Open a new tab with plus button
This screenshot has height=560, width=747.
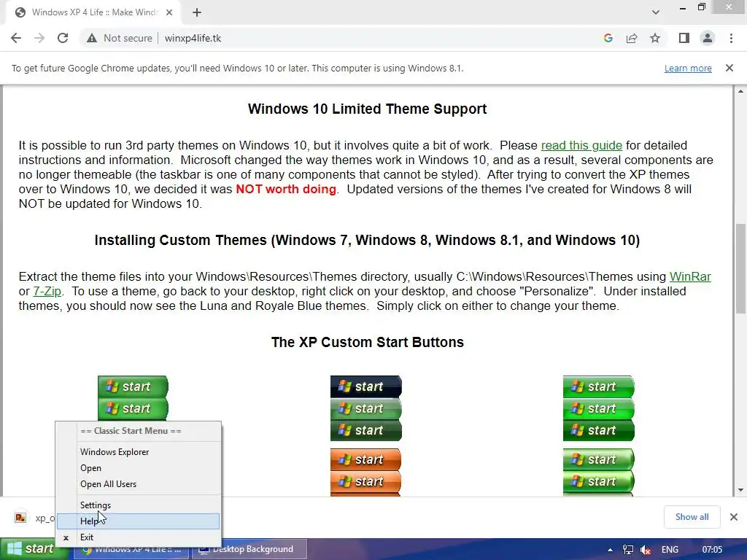coord(197,12)
